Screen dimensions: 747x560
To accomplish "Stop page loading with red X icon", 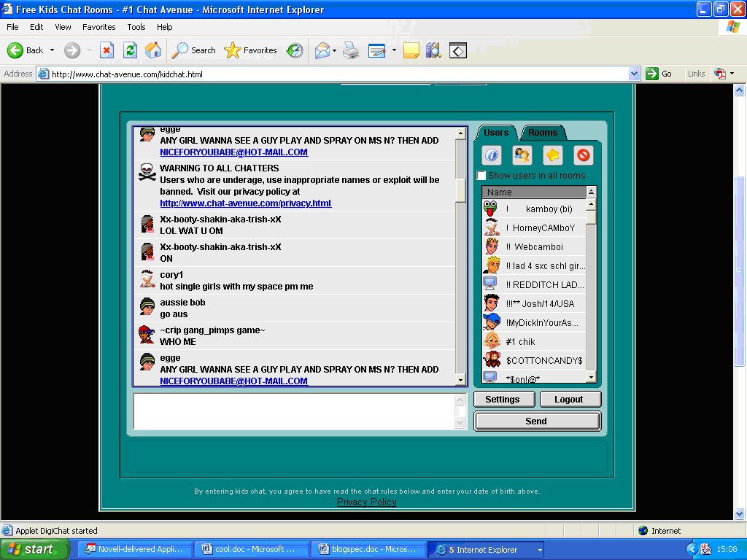I will (107, 50).
